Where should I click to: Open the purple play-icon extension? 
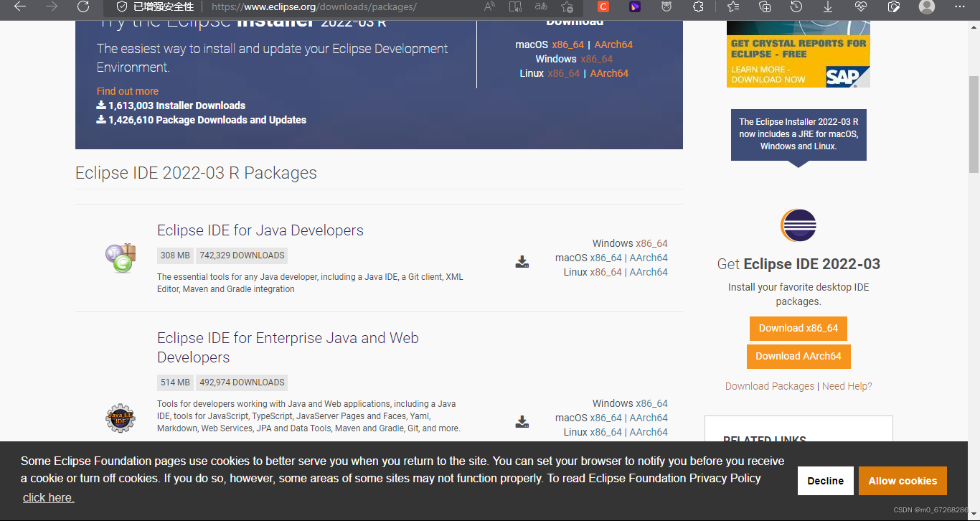point(635,6)
